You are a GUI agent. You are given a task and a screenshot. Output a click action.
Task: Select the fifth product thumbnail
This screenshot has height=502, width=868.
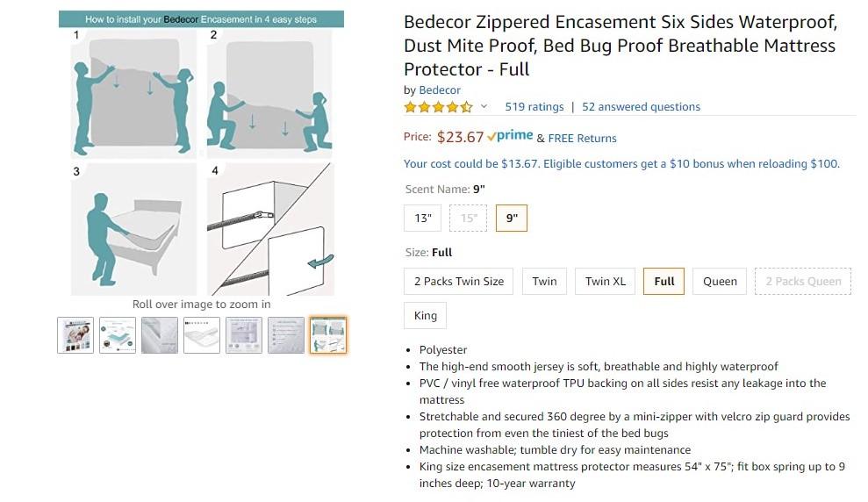tap(244, 335)
